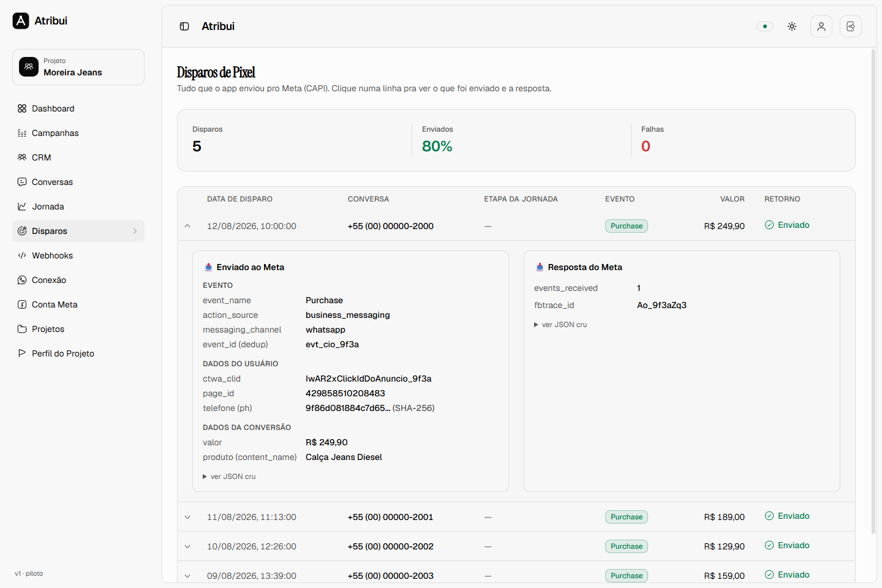Toggle the sidebar panel icon
Viewport: 882px width, 588px height.
point(184,26)
